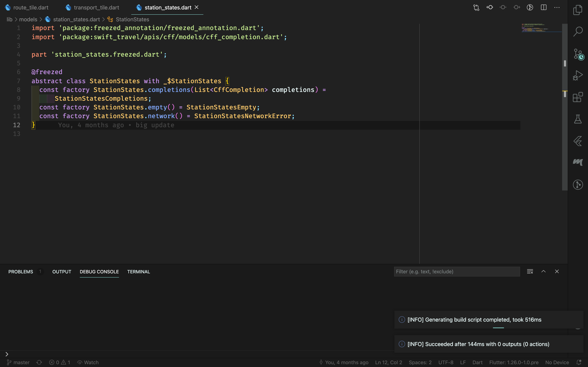Screen dimensions: 588x367
Task: Toggle the Watch build runner status item
Action: pyautogui.click(x=88, y=362)
